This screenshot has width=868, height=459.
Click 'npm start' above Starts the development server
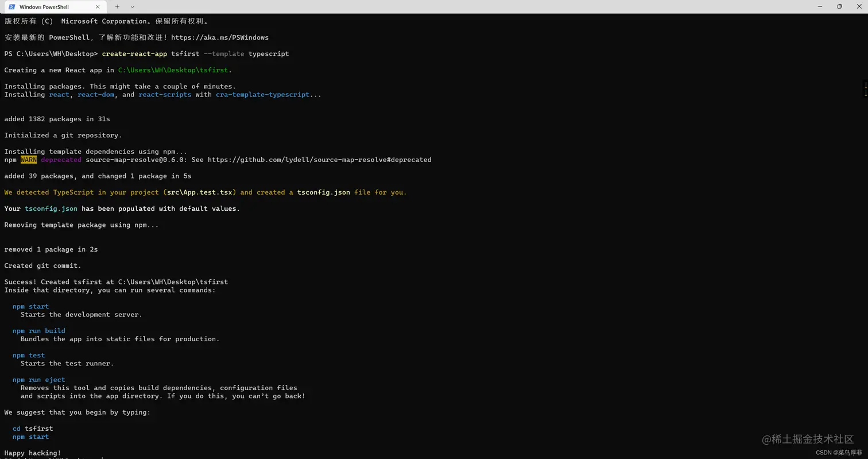point(30,307)
